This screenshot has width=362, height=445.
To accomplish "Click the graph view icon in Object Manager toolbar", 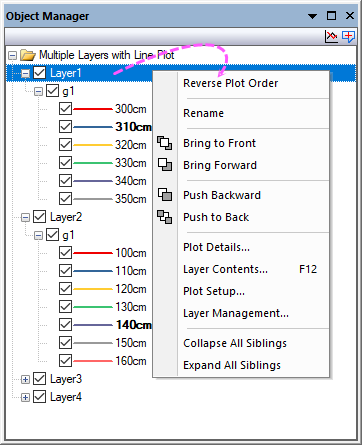I will pyautogui.click(x=331, y=36).
